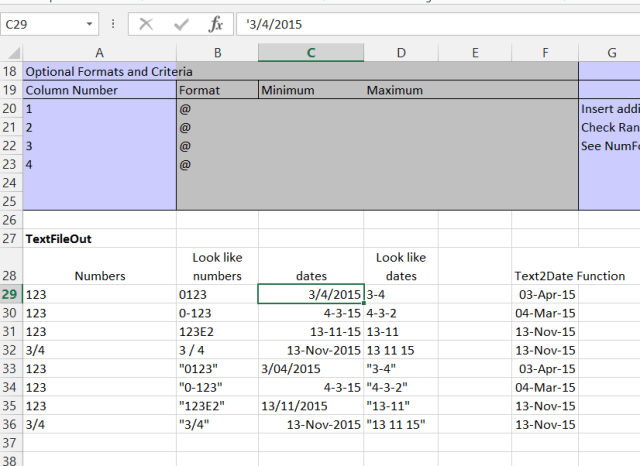Click '@' format cell in row 20
The height and width of the screenshot is (466, 640).
coord(218,109)
